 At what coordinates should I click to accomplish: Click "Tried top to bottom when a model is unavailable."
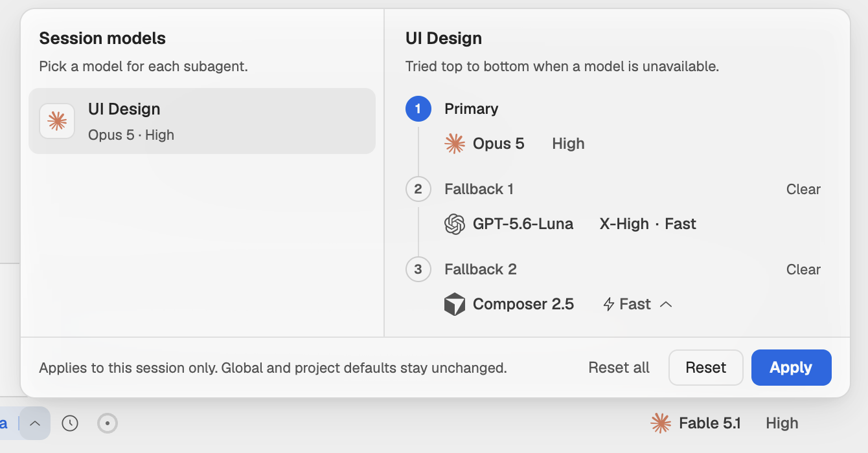[x=562, y=66]
